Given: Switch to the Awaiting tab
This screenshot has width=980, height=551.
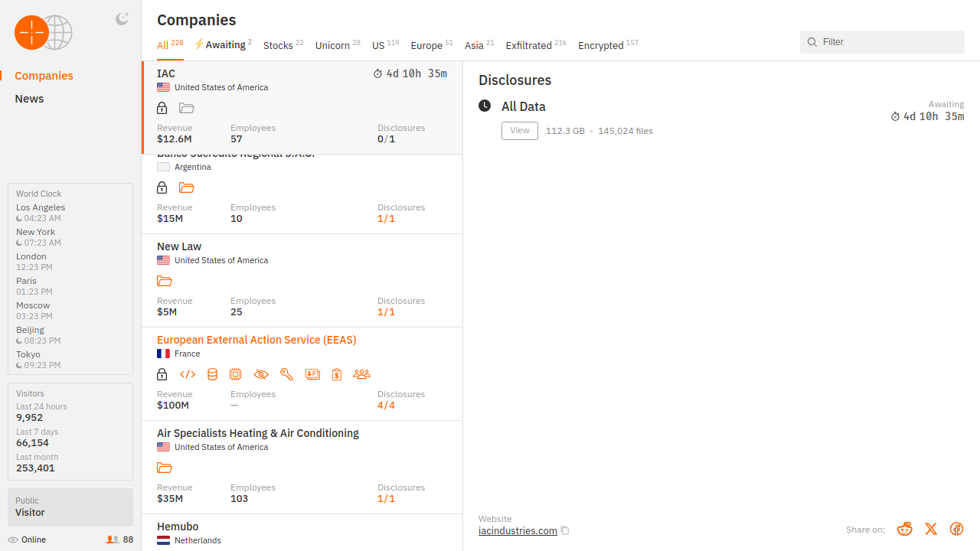Looking at the screenshot, I should (224, 45).
